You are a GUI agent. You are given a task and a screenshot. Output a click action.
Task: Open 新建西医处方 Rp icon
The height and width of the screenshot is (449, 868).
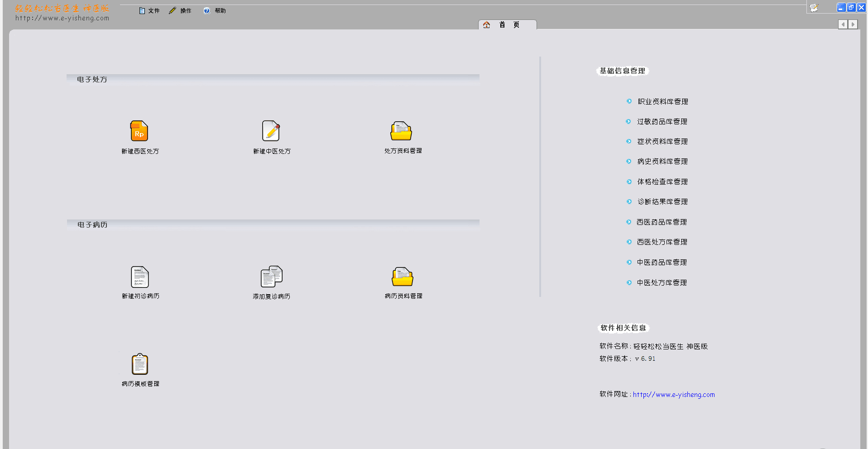pos(139,131)
